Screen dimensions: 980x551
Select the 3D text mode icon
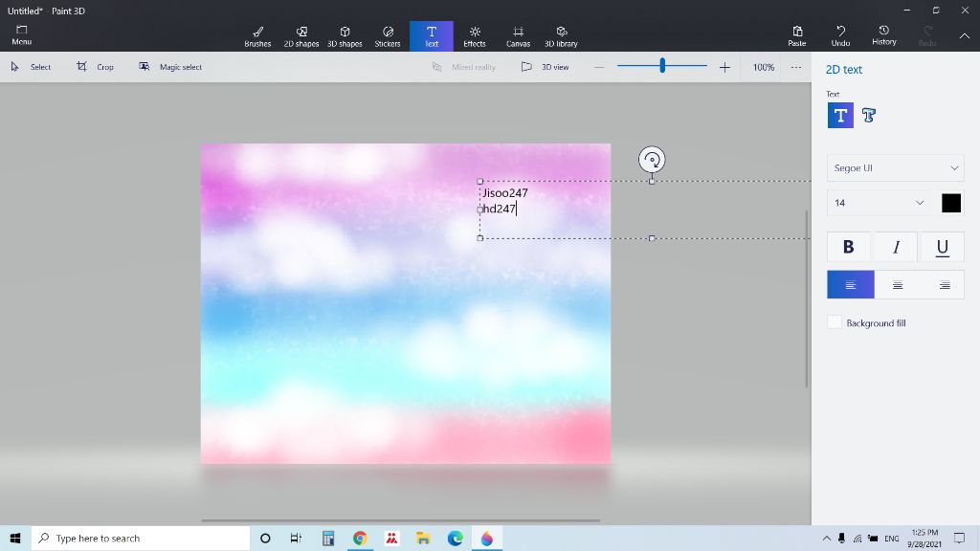tap(869, 115)
